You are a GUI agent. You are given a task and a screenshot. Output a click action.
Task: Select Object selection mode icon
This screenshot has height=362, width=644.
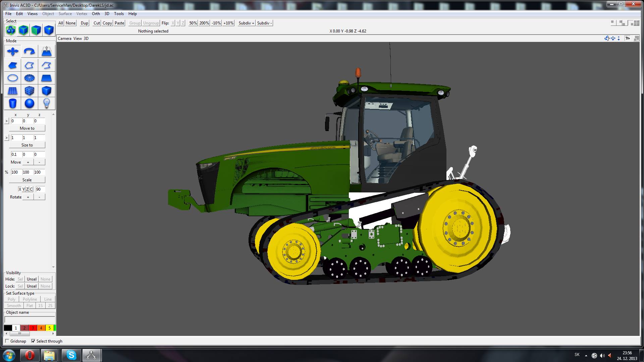(x=23, y=31)
